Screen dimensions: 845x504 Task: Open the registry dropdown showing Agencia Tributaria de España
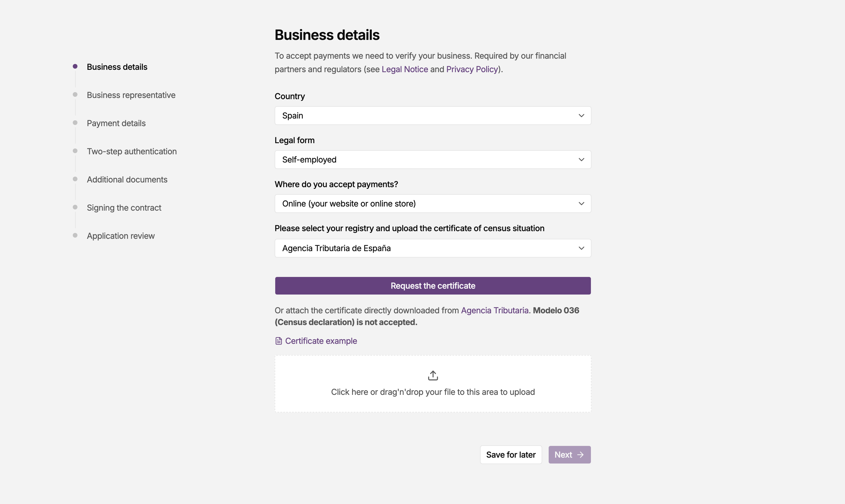pyautogui.click(x=433, y=248)
